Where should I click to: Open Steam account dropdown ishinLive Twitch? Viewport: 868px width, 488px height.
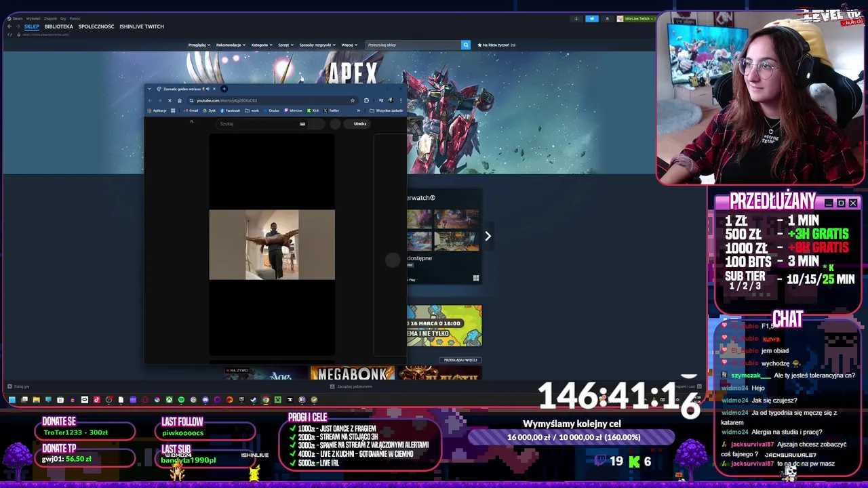pos(637,19)
